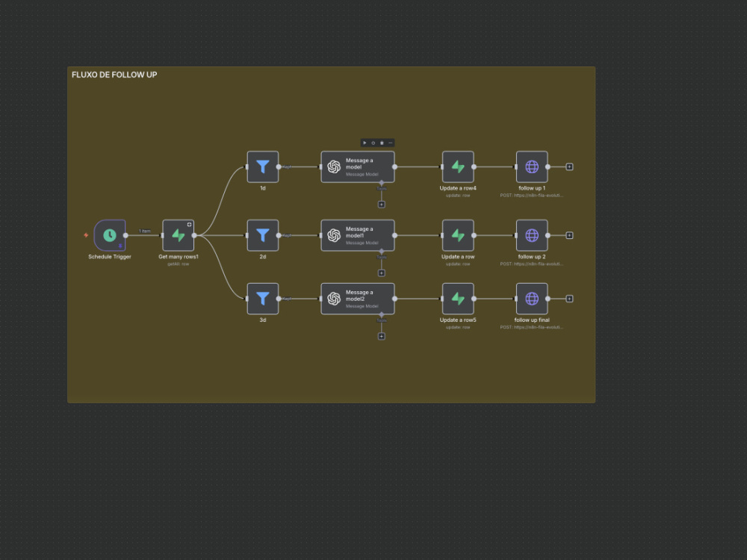Screen dimensions: 747x560
Task: Add a tool under 'Message a model' plus
Action: [381, 205]
